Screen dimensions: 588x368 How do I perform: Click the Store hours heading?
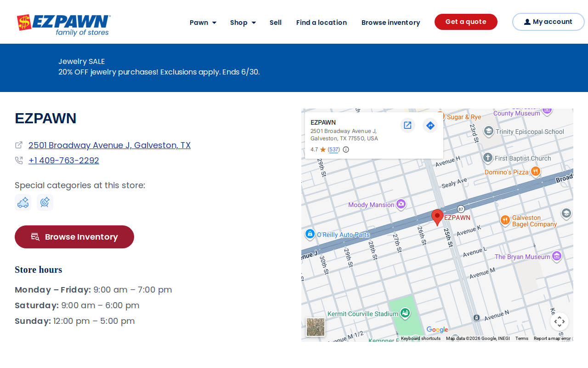39,270
